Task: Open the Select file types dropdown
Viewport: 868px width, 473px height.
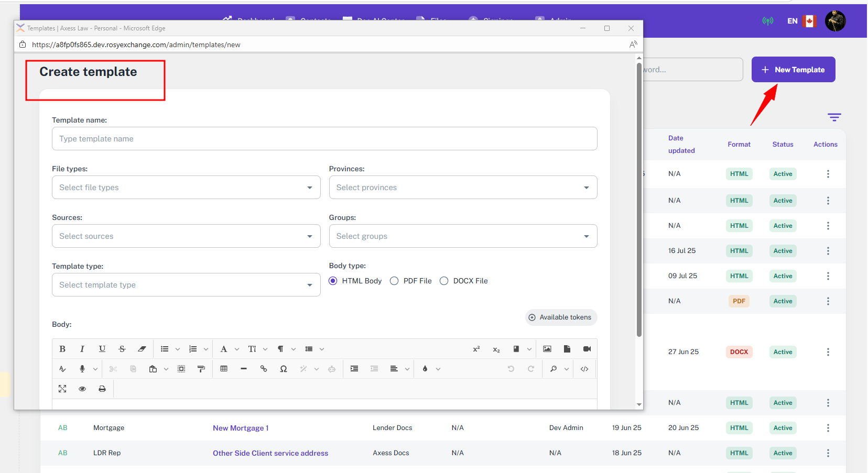Action: 186,188
